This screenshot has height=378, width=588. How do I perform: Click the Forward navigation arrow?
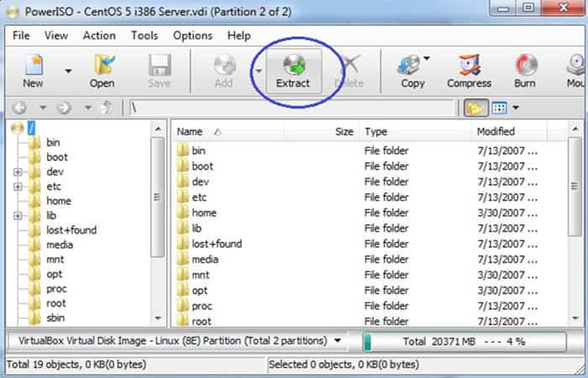[64, 108]
